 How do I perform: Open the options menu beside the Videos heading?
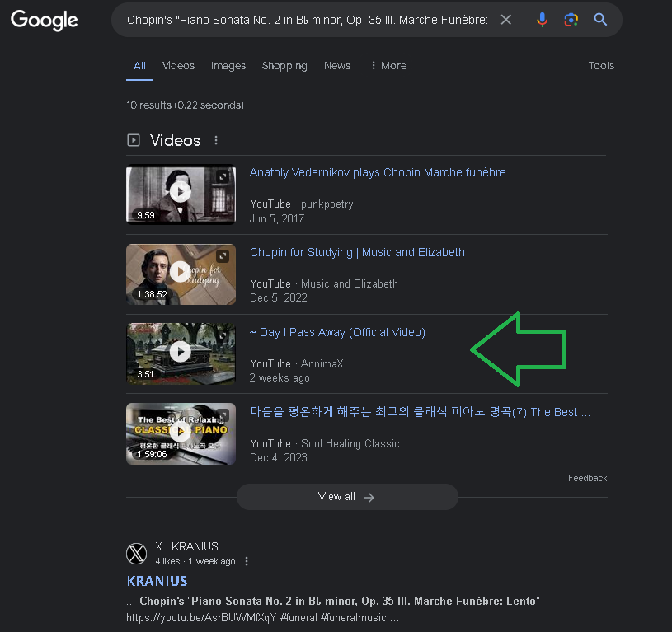click(216, 140)
